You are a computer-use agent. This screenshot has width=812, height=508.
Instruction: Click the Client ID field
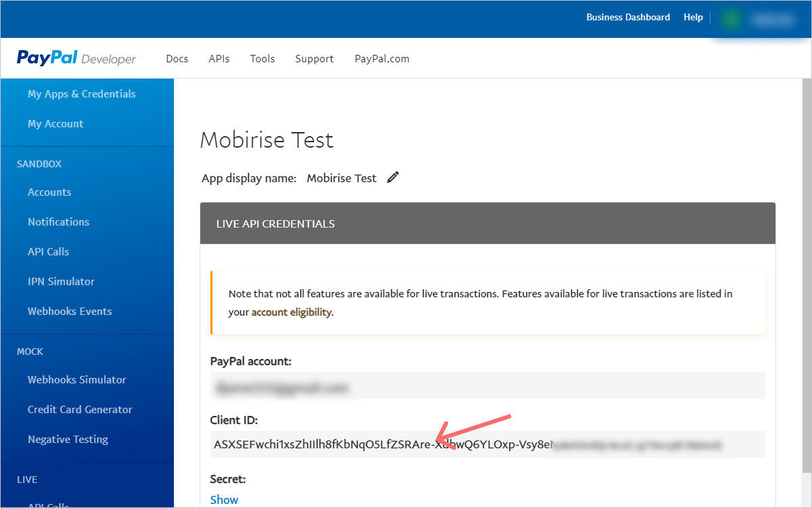tap(487, 444)
